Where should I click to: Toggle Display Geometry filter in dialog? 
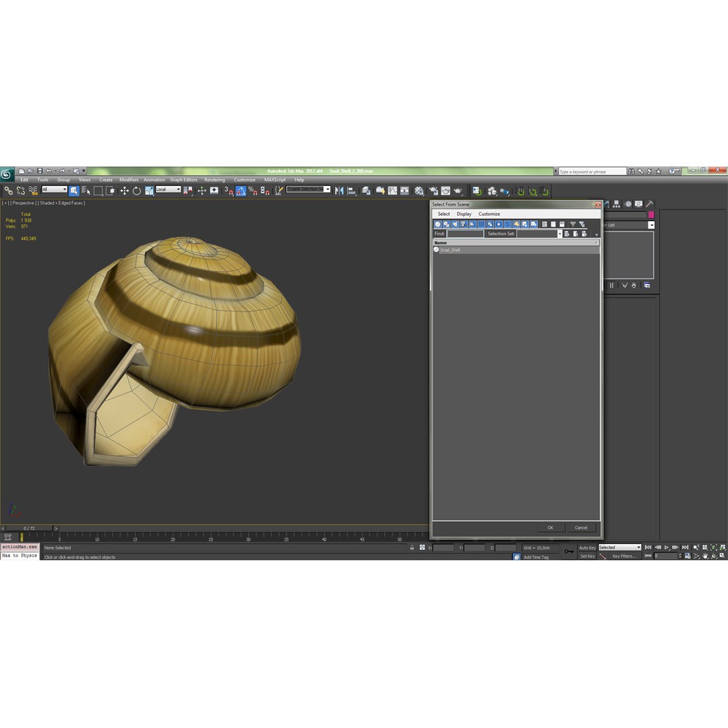pos(438,224)
